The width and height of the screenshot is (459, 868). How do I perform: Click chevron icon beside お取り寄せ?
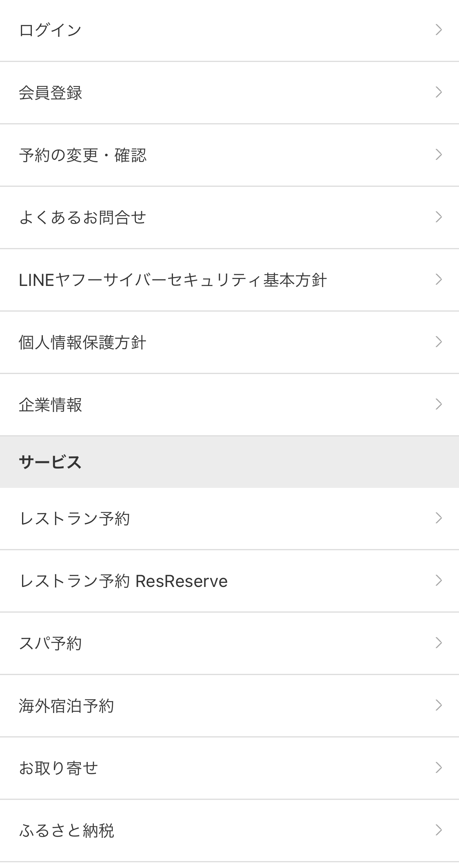tap(439, 768)
